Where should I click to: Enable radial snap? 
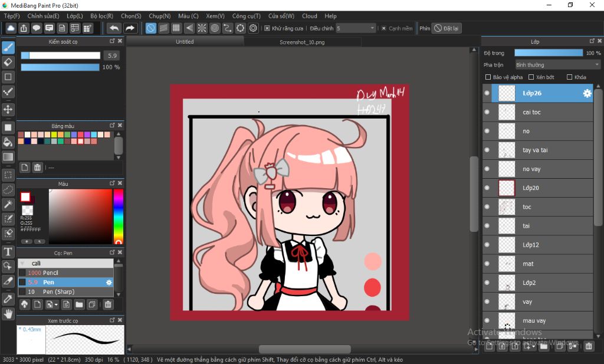[202, 28]
